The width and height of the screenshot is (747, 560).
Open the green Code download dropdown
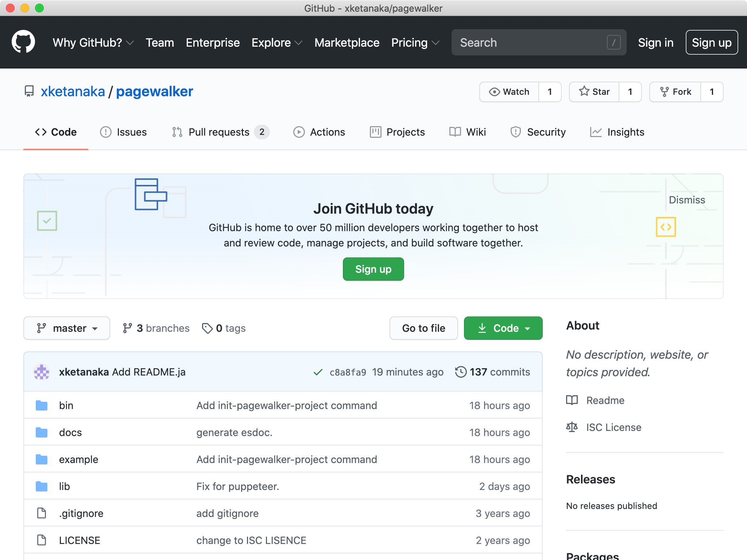[x=503, y=328]
